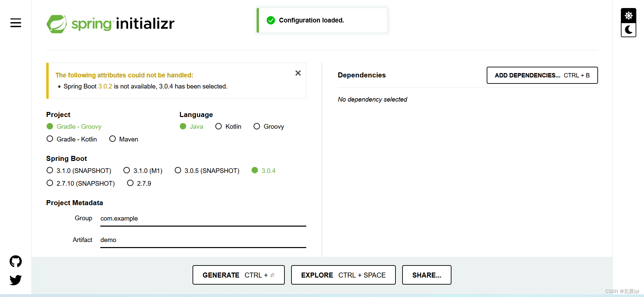
Task: Click the Spring Initializr logo
Action: pyautogui.click(x=110, y=24)
